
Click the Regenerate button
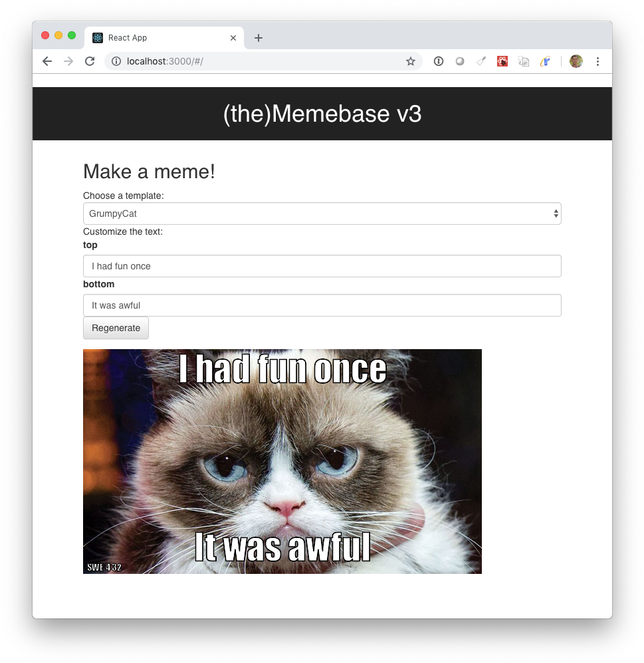116,328
